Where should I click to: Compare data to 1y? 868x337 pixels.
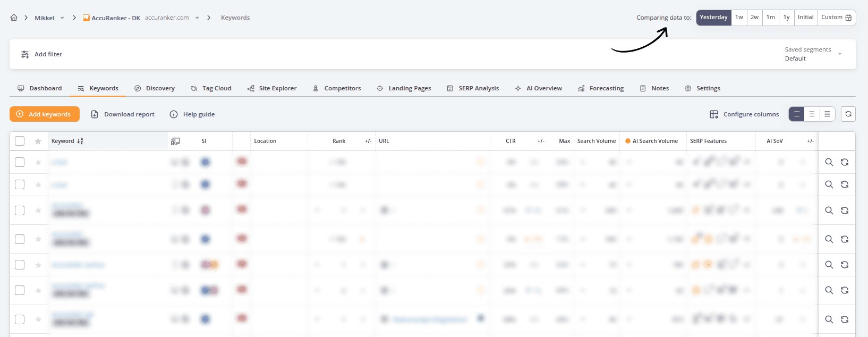pyautogui.click(x=786, y=18)
